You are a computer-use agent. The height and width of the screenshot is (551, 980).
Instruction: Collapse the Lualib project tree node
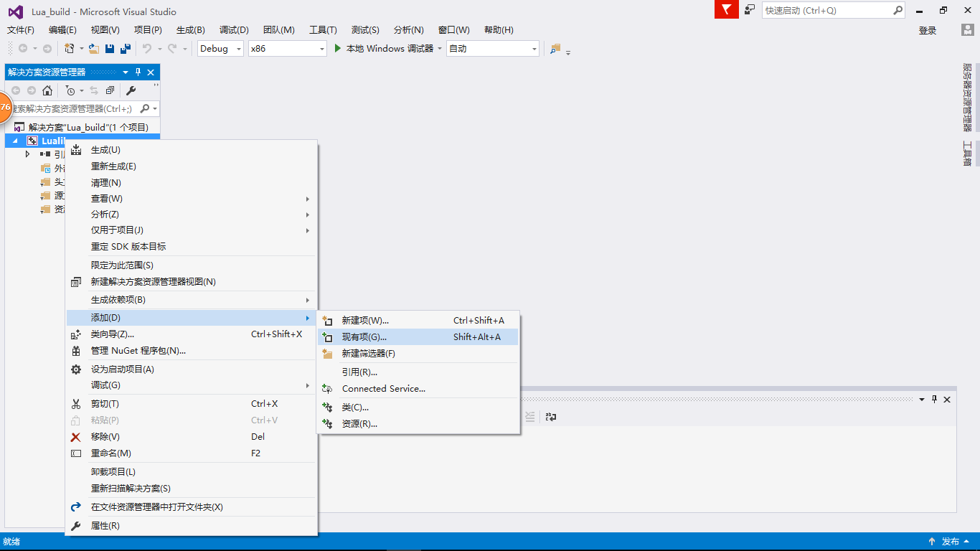(x=15, y=141)
